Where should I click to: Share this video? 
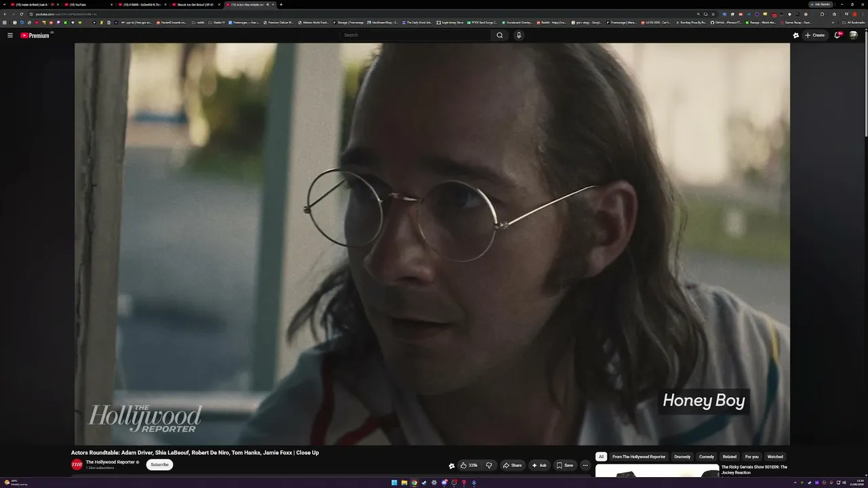(x=512, y=465)
